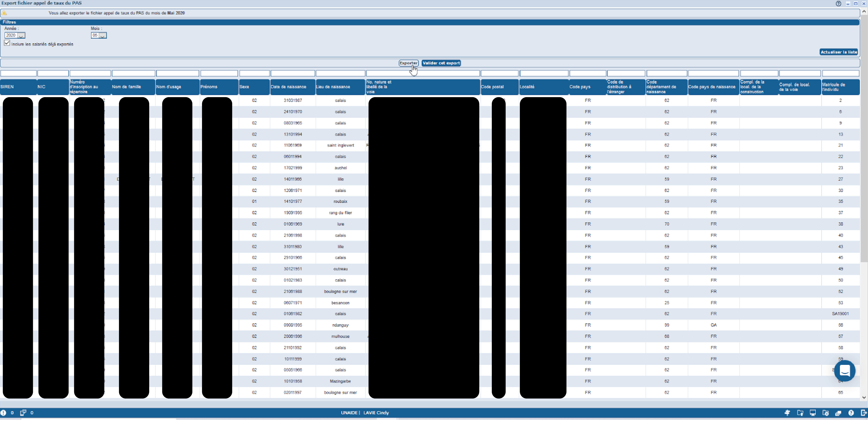
Task: Select birthplace cell 'outreau'
Action: 341,269
